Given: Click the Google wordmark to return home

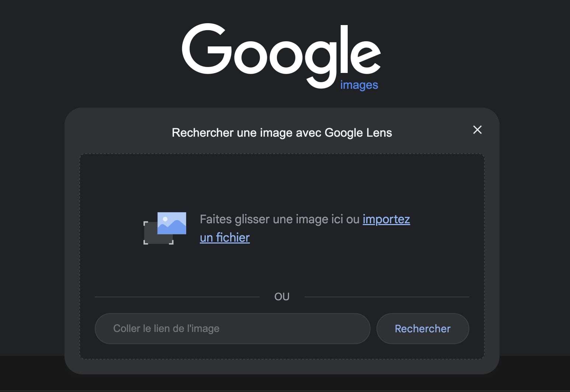Looking at the screenshot, I should click(282, 55).
